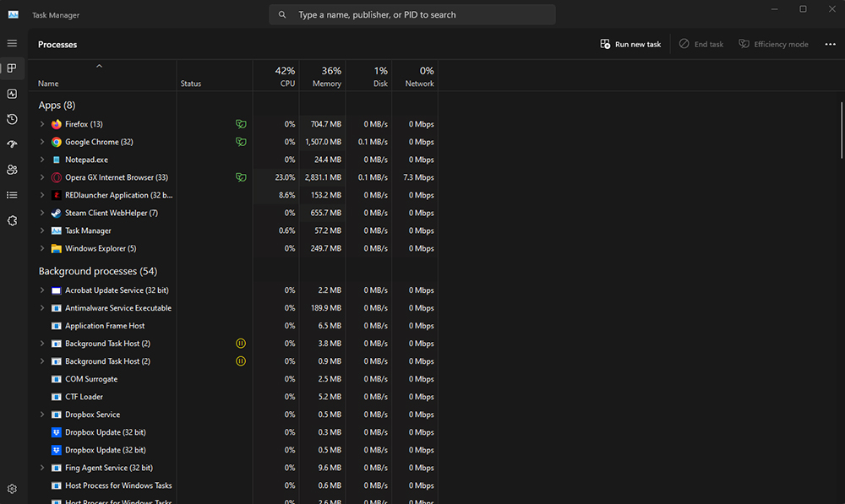Screen dimensions: 845x504
Task: Click the Steam Client WebHelper icon
Action: click(56, 214)
